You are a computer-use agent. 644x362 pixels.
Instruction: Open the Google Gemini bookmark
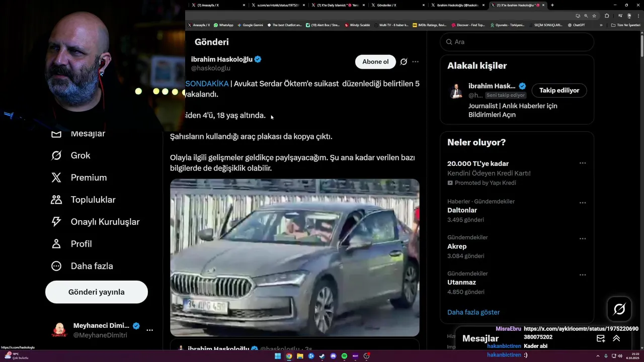click(250, 25)
